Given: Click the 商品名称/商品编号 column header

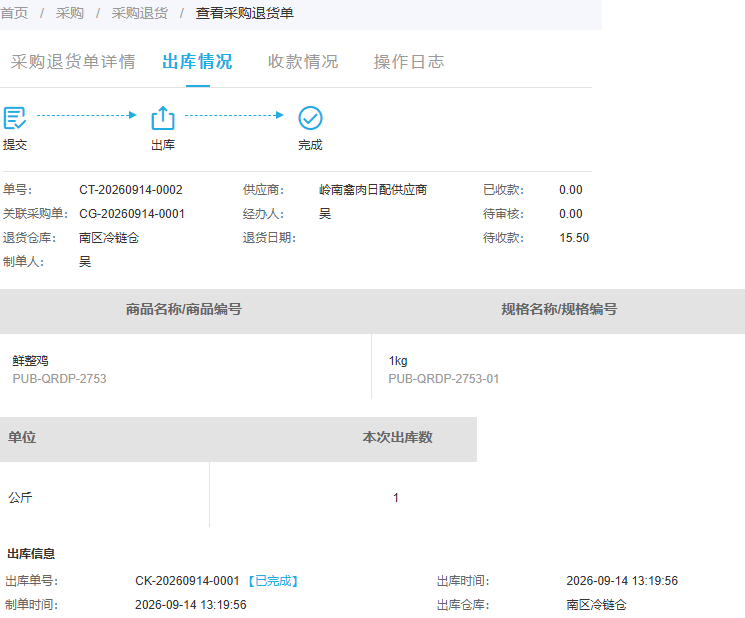Looking at the screenshot, I should pos(184,310).
